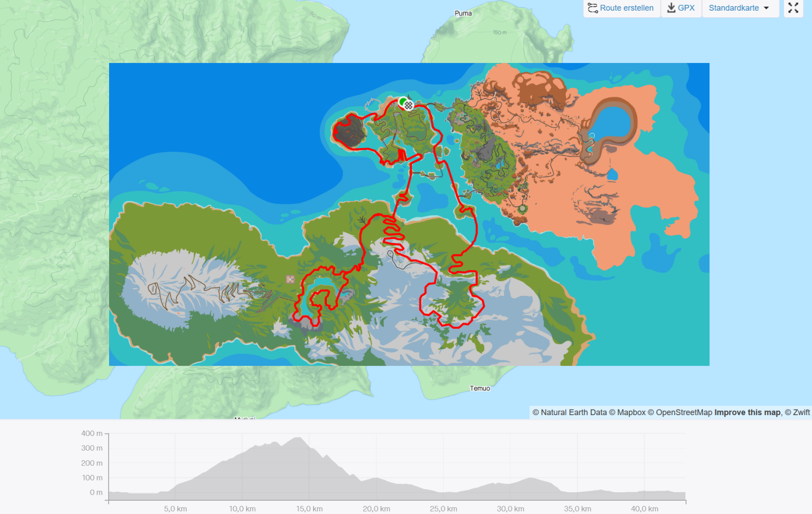Click the 25,0 km axis label
The height and width of the screenshot is (514, 812).
(444, 509)
